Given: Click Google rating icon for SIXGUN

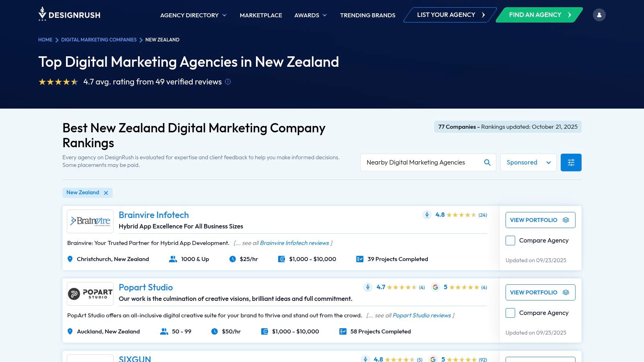Looking at the screenshot, I should coord(433,359).
